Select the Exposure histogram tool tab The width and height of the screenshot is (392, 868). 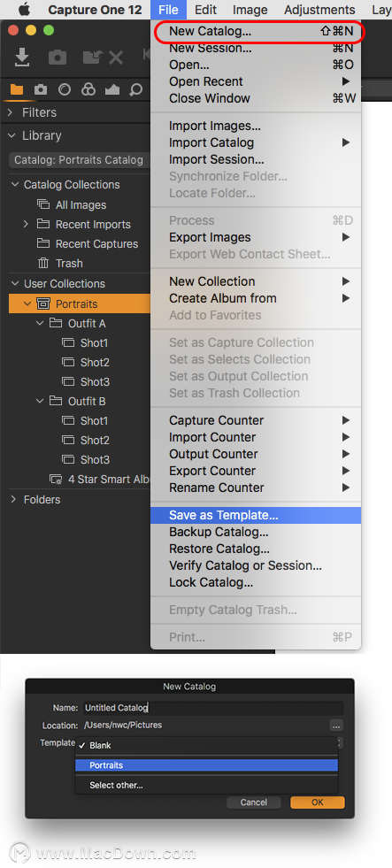[x=111, y=89]
